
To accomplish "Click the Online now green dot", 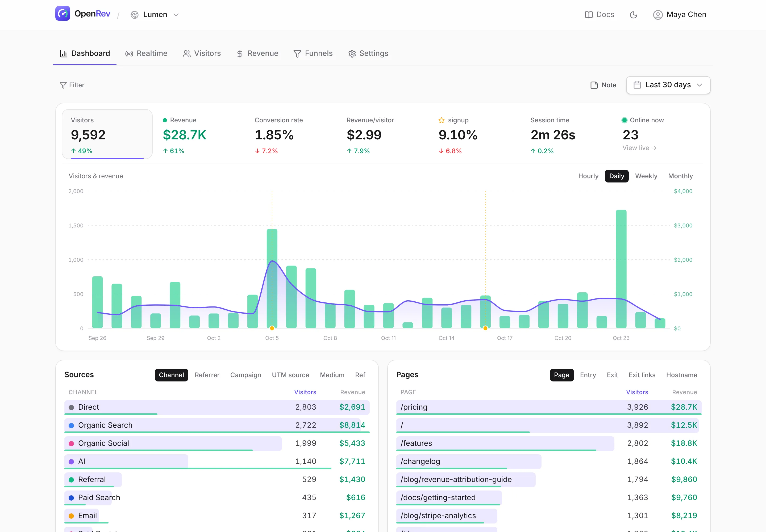I will (624, 120).
